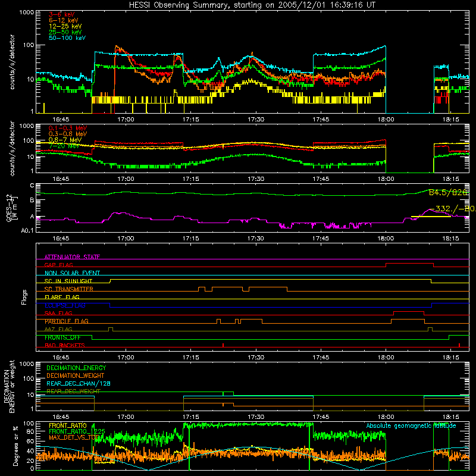This screenshot has height=476, width=476.
Task: Click the Flags panel axis label
Action: pos(24,297)
